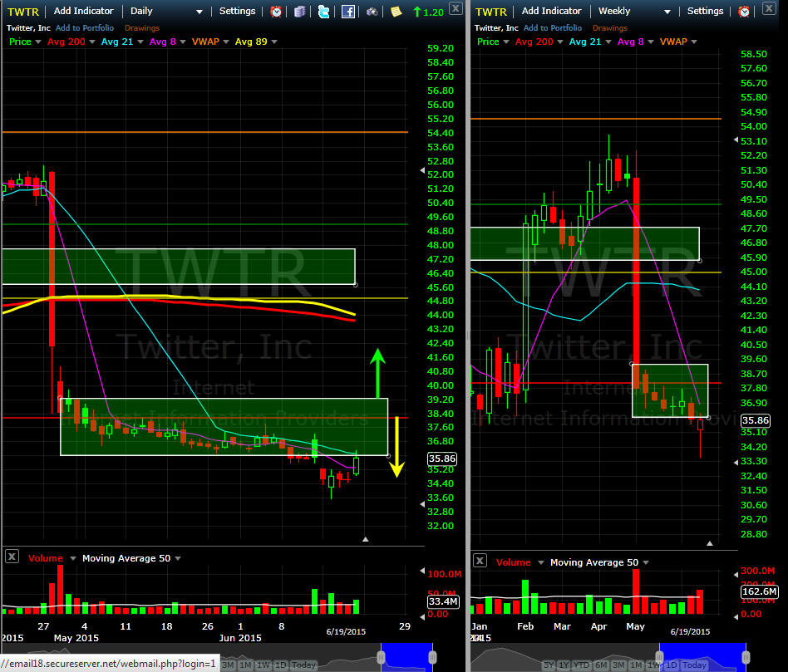Viewport: 788px width, 672px height.
Task: Click the alarm clock alert icon on daily chart
Action: pos(276,12)
